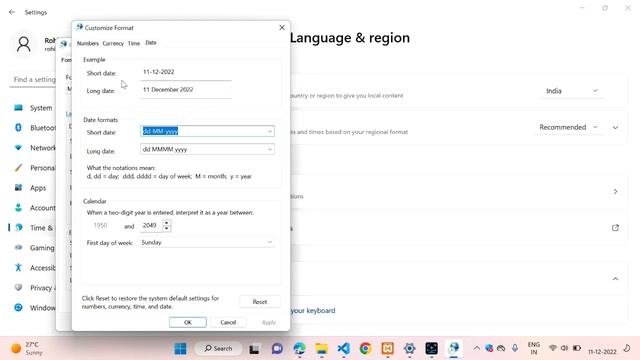Increase the two-digit year end value
The image size is (640, 360).
pyautogui.click(x=166, y=222)
